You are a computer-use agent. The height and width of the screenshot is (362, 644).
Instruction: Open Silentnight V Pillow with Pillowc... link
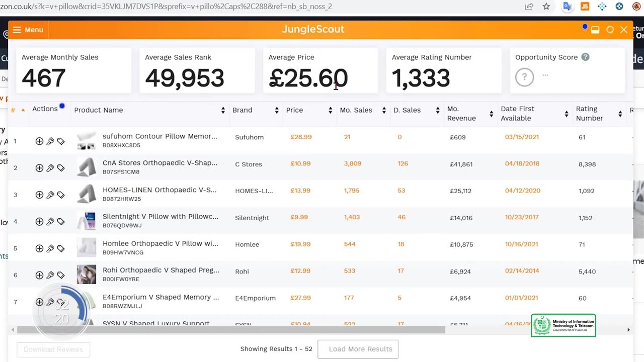(x=160, y=217)
